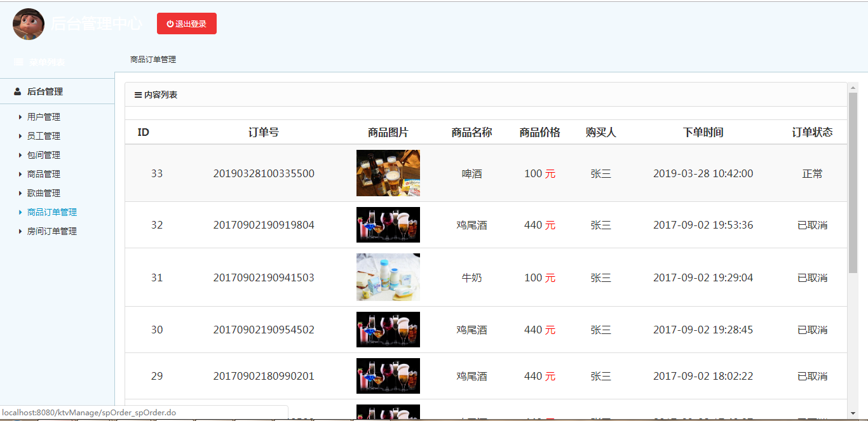Image resolution: width=868 pixels, height=421 pixels.
Task: Click the 100 元 price of order 33
Action: tap(540, 173)
